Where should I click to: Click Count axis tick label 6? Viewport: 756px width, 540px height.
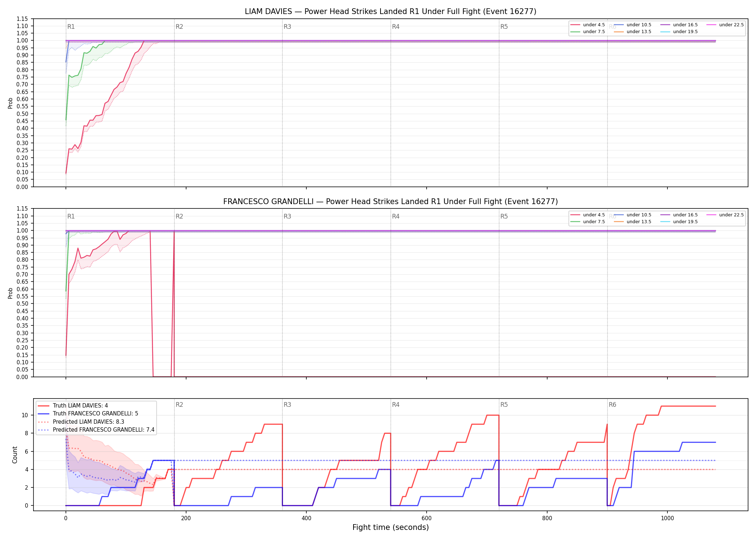tap(26, 451)
